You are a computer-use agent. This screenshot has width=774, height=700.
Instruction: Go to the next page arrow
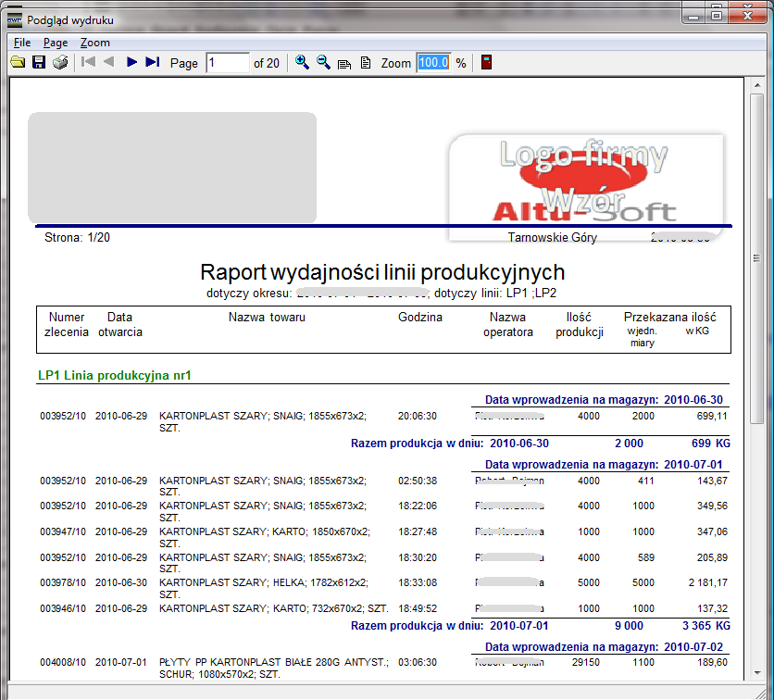[x=131, y=63]
